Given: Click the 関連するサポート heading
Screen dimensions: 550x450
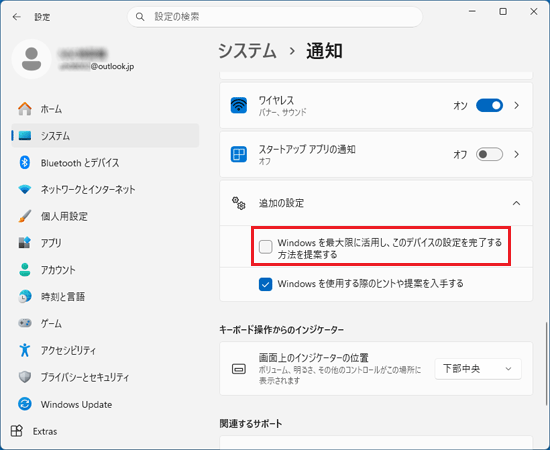Looking at the screenshot, I should tap(251, 424).
